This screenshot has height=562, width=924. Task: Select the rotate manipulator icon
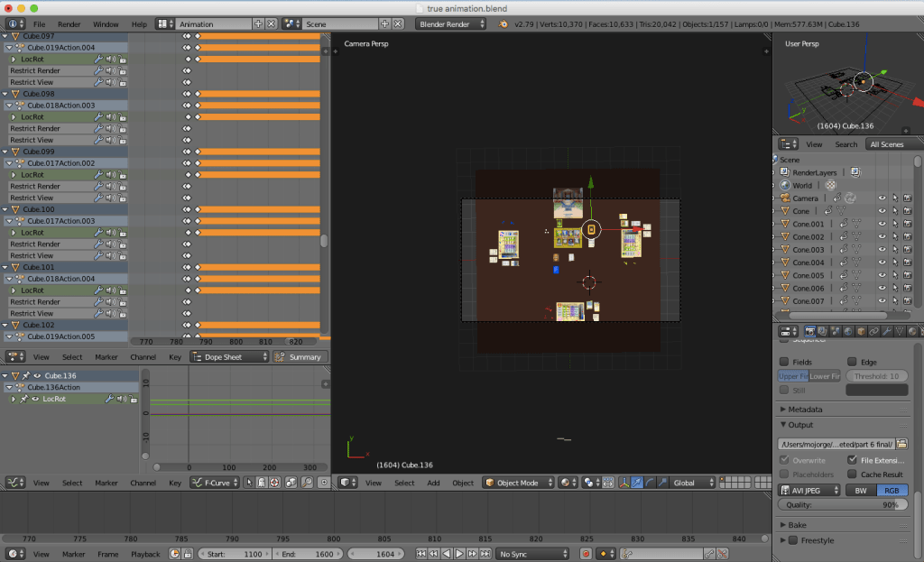pyautogui.click(x=650, y=483)
